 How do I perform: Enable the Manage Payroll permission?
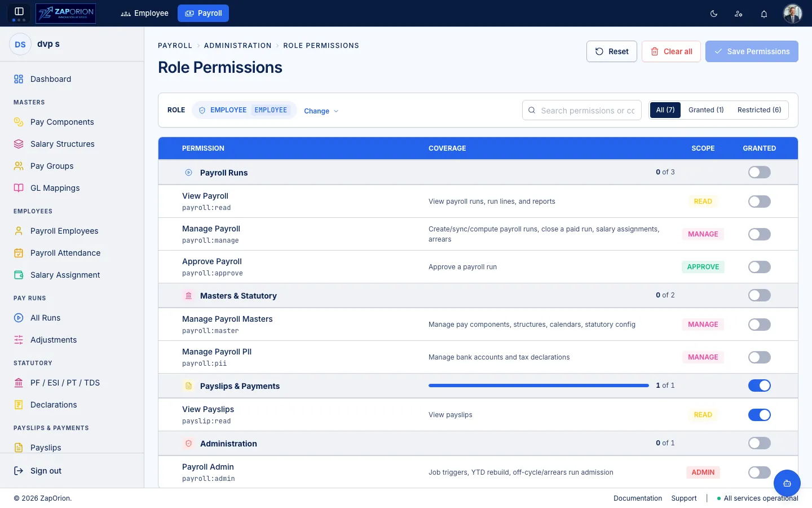tap(760, 234)
